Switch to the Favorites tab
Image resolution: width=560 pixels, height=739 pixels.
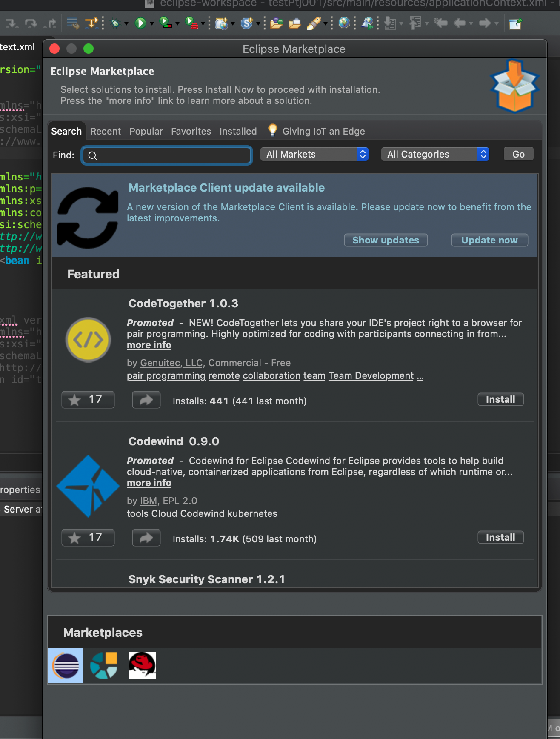pos(191,131)
